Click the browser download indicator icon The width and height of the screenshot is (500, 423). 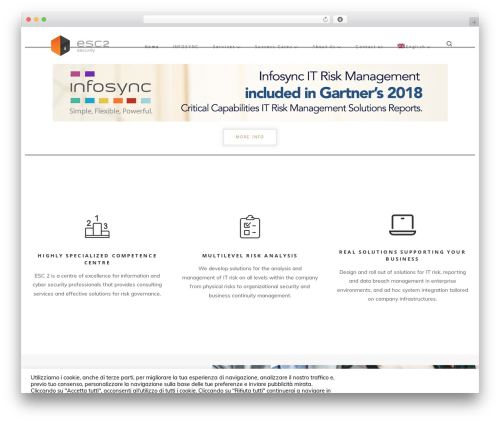[340, 19]
